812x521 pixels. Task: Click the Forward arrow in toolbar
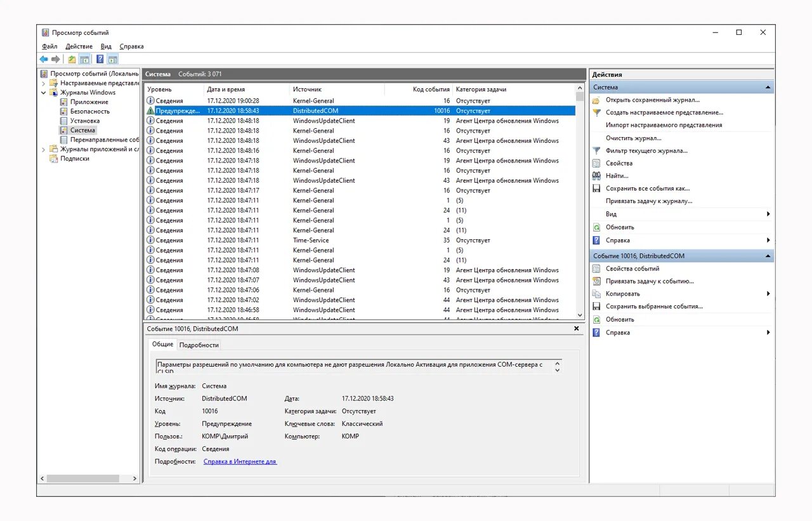[56, 59]
